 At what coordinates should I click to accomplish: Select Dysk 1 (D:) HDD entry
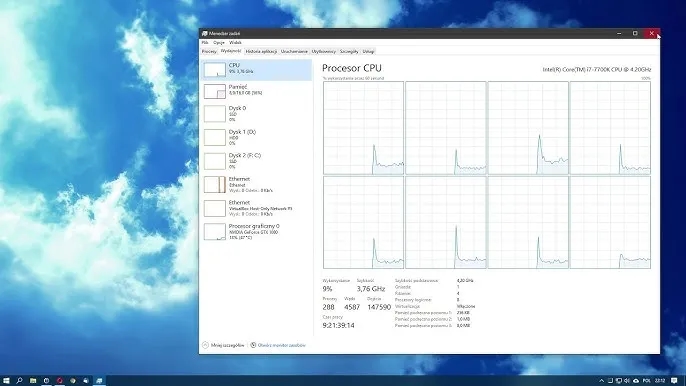click(256, 137)
